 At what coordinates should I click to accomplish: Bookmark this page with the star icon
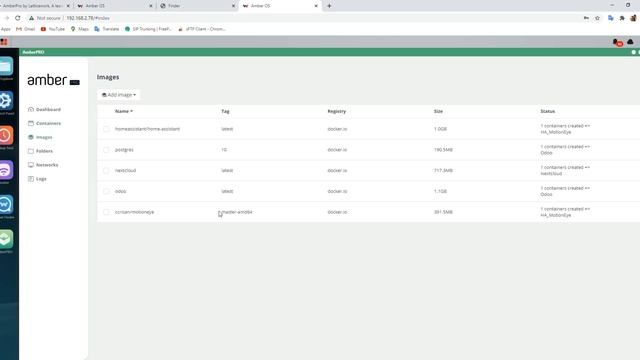point(598,18)
